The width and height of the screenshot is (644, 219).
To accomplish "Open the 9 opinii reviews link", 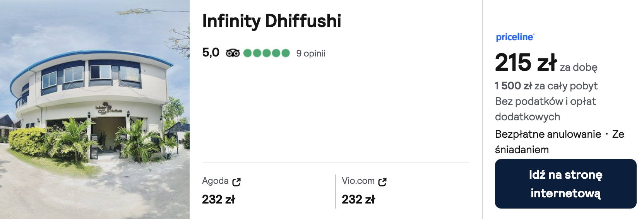I will pyautogui.click(x=311, y=53).
